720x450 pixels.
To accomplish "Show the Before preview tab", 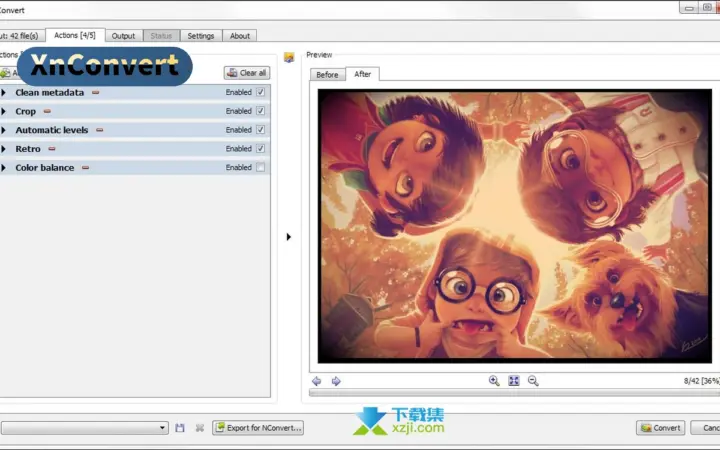I will coord(327,74).
